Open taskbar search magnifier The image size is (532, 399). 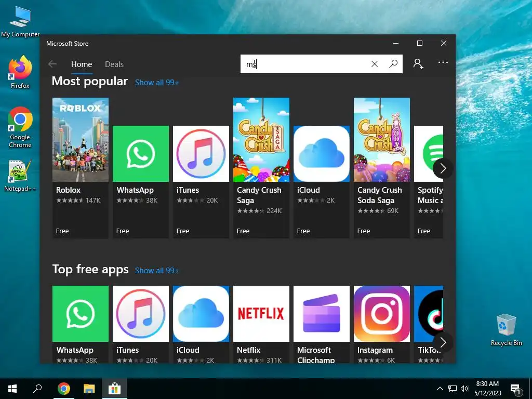click(x=37, y=389)
